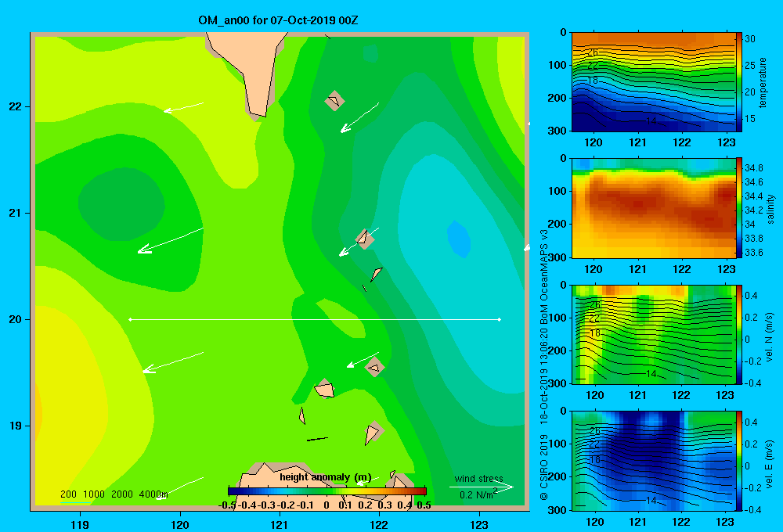
Task: Click longitude label '119' on the main map
Action: point(80,524)
